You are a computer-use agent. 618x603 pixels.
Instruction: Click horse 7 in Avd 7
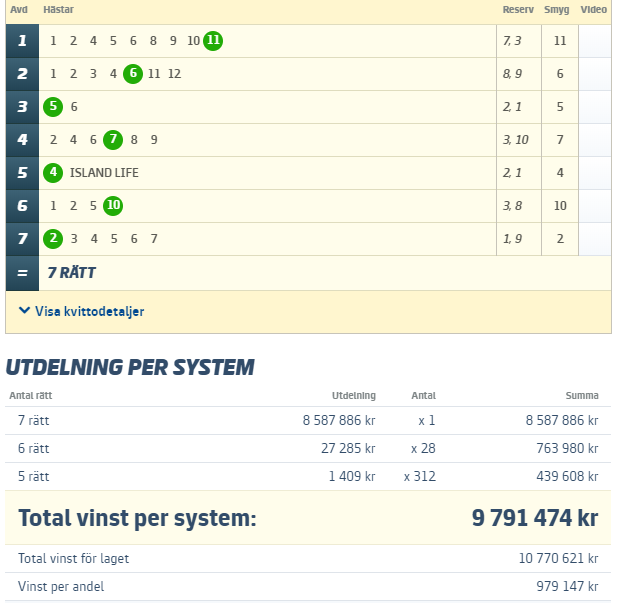coord(154,239)
